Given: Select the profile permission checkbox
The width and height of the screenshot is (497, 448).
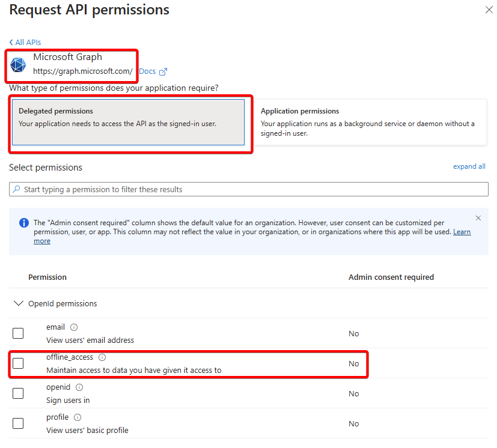Looking at the screenshot, I should click(18, 423).
